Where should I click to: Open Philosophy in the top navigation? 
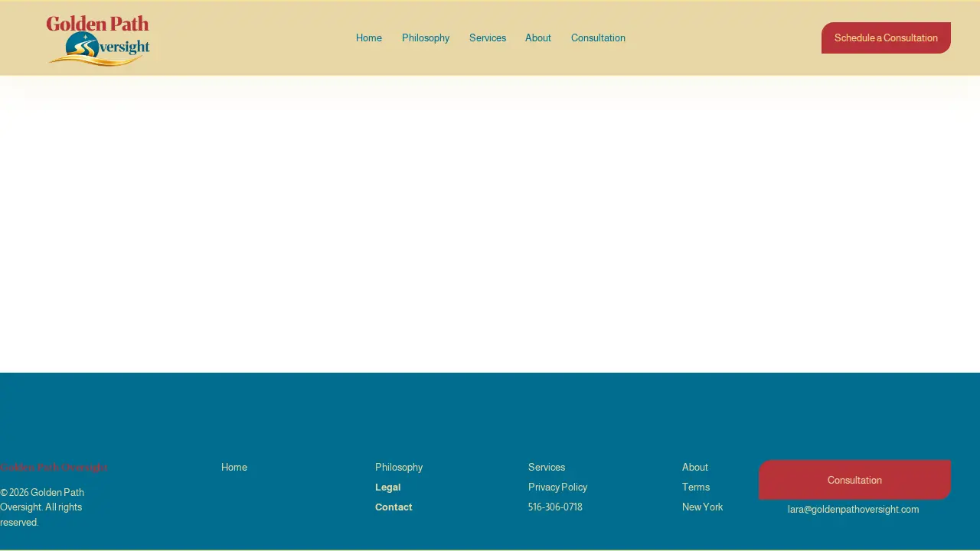pyautogui.click(x=426, y=38)
